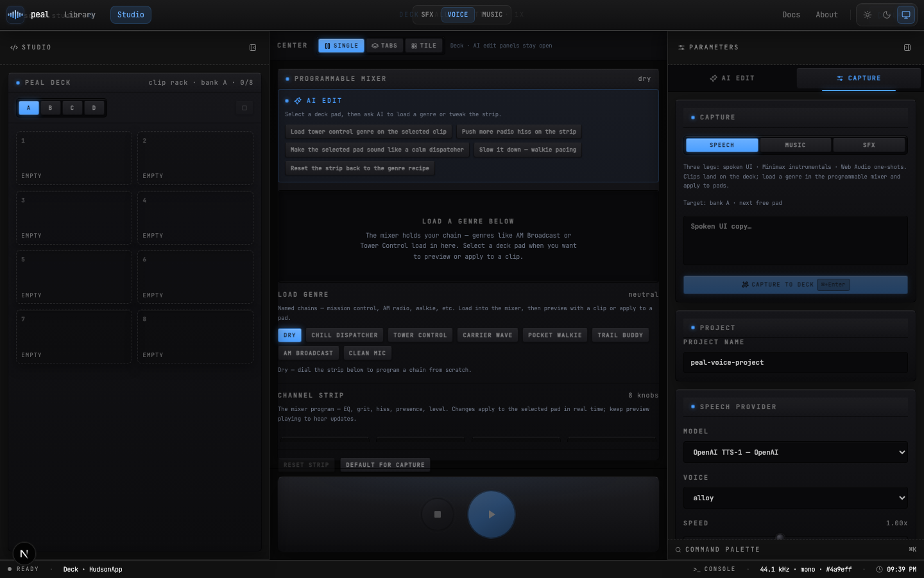Click the round N icon bottom-left
The height and width of the screenshot is (578, 924).
pyautogui.click(x=24, y=554)
